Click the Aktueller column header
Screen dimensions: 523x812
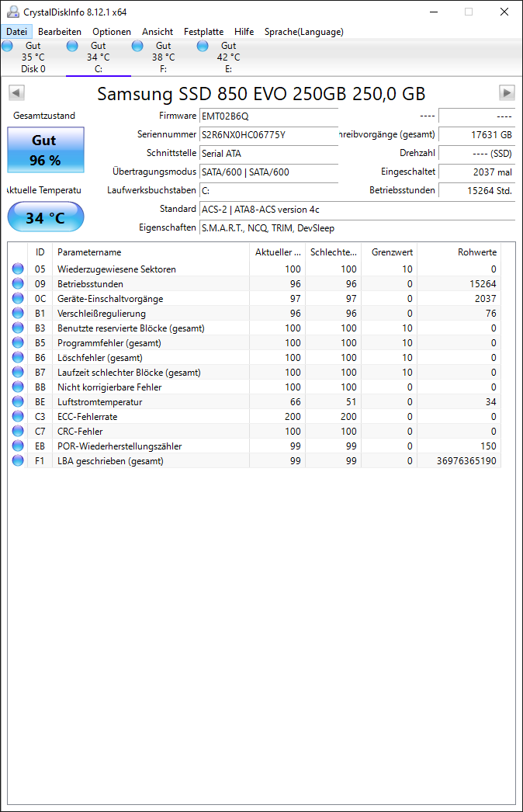tap(278, 252)
